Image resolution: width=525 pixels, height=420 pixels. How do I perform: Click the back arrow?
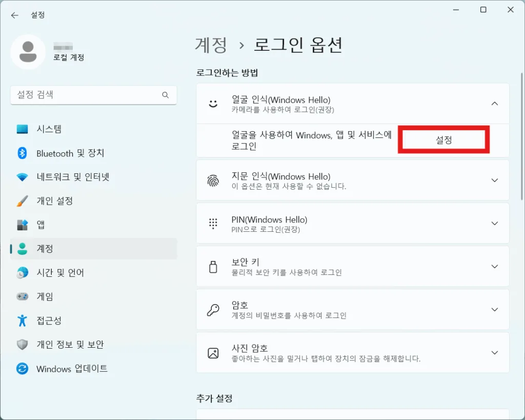[14, 15]
